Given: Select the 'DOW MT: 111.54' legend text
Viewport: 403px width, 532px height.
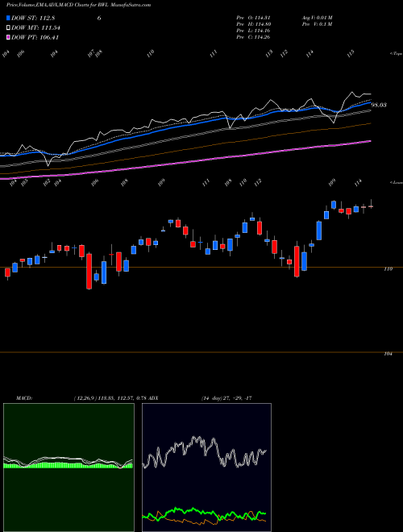Looking at the screenshot, I should [36, 28].
